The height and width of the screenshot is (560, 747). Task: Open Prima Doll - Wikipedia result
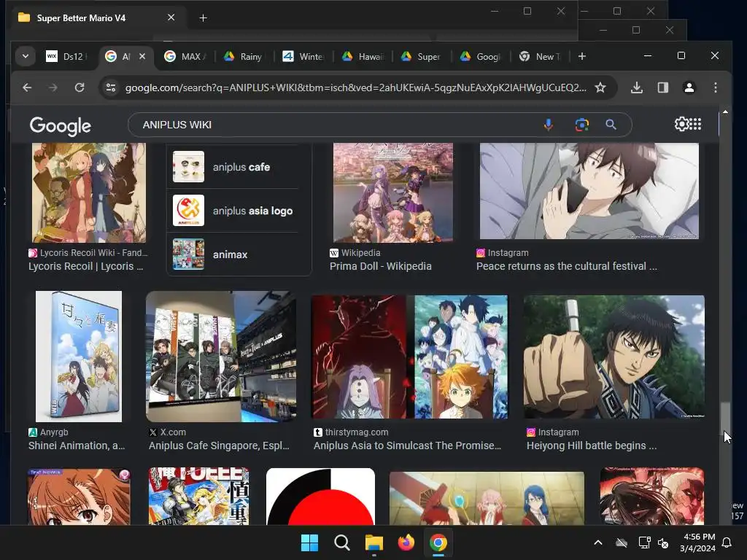tap(380, 266)
